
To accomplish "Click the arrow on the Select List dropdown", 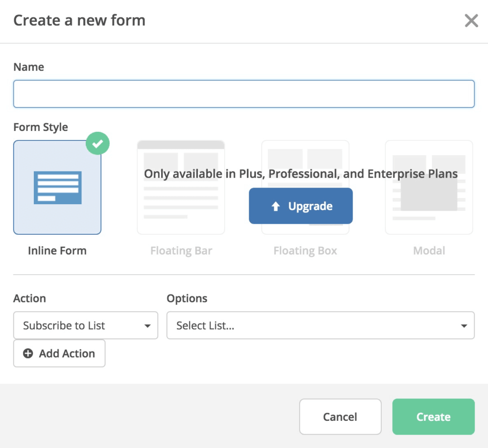I will (x=464, y=326).
